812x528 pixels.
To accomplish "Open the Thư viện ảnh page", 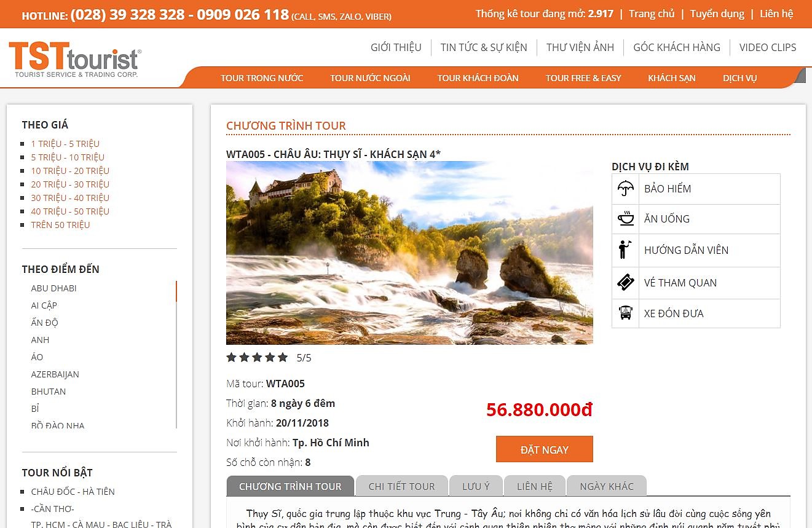I will (x=580, y=47).
